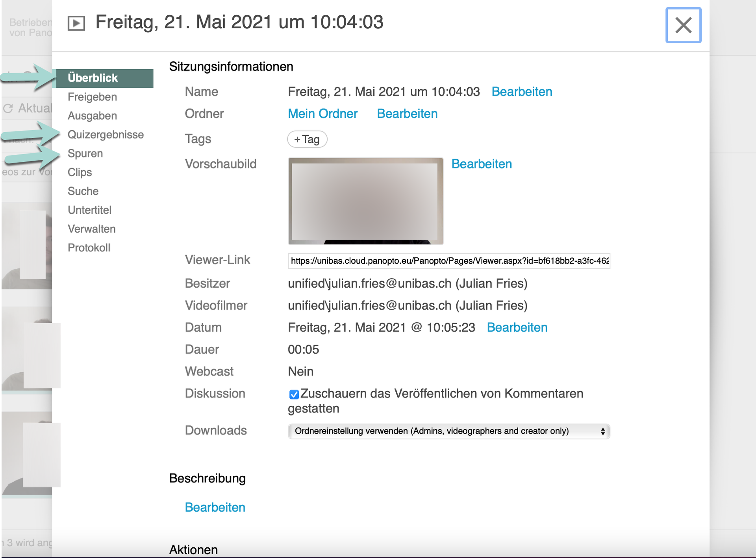756x558 pixels.
Task: Edit the preview image via Bearbeiten
Action: pyautogui.click(x=481, y=164)
